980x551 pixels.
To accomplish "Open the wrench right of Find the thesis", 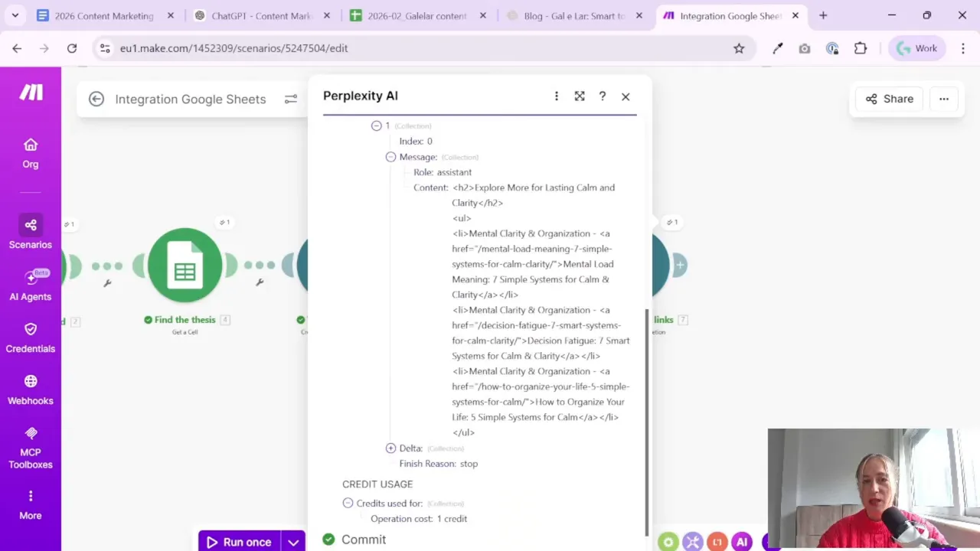I will tap(260, 282).
